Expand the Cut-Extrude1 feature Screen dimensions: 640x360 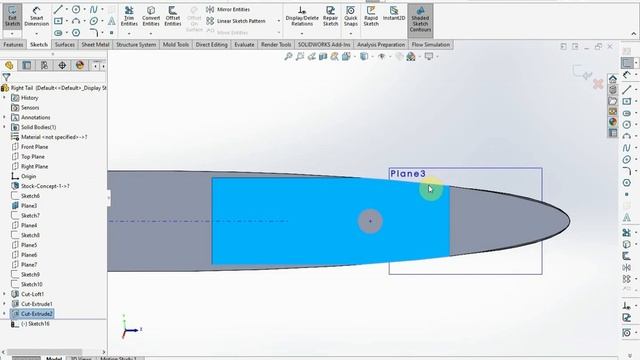tap(4, 304)
